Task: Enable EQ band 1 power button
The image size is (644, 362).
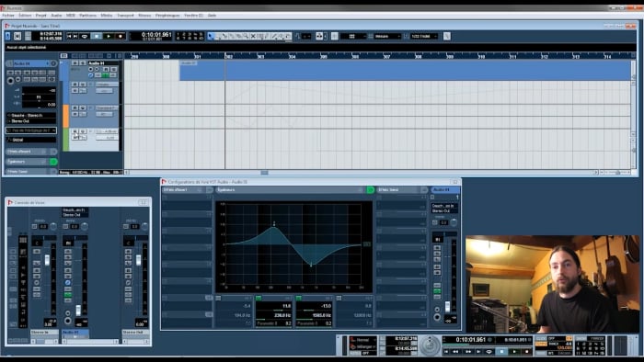Action: [218, 298]
